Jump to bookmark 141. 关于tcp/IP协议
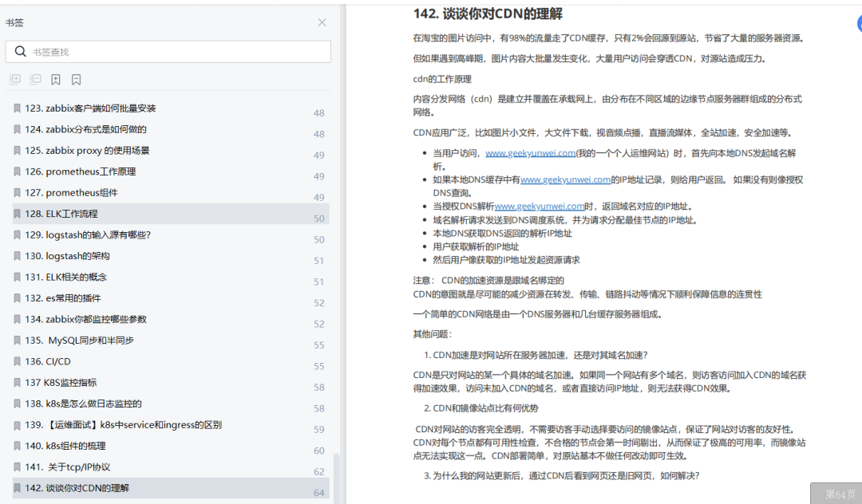The height and width of the screenshot is (504, 862). coord(171,468)
